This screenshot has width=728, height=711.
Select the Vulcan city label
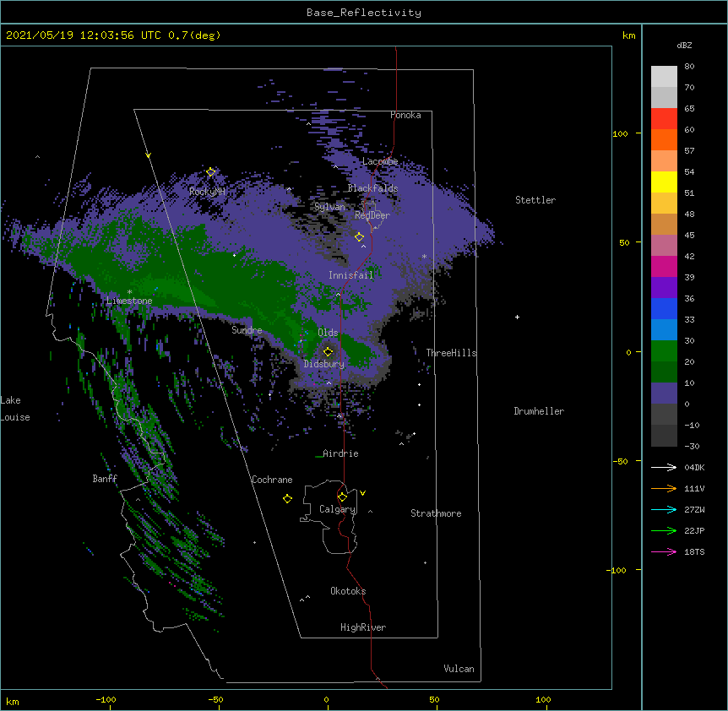(459, 669)
